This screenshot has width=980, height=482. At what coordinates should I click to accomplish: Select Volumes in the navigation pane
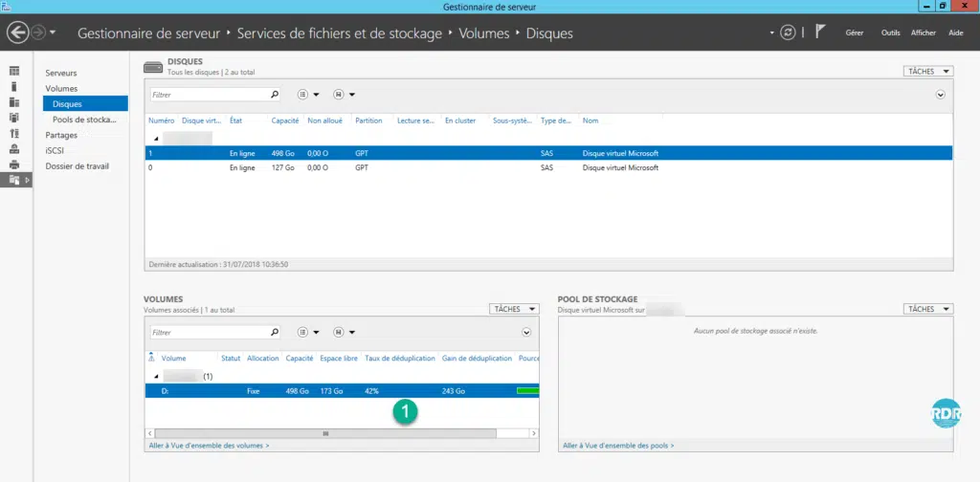pos(61,89)
